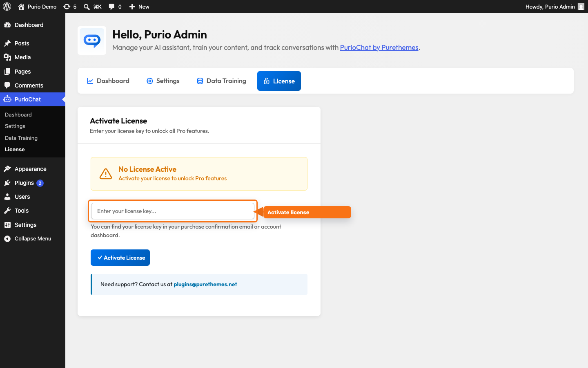Click the Dashboard gauge icon in sidebar
This screenshot has height=368, width=588.
point(7,25)
